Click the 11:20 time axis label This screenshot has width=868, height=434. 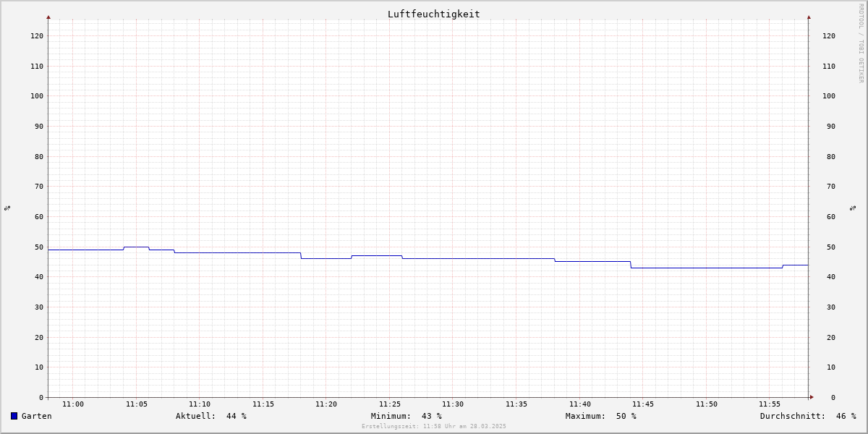[x=326, y=404]
